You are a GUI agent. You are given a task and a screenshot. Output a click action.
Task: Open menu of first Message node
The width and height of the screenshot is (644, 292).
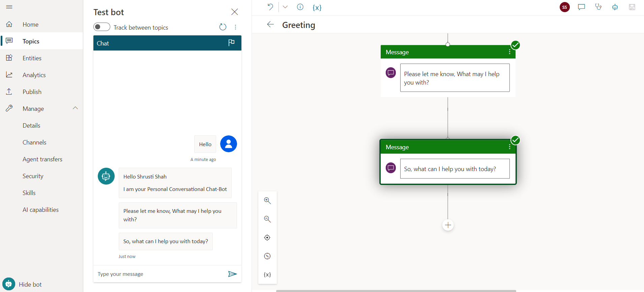[x=509, y=52]
